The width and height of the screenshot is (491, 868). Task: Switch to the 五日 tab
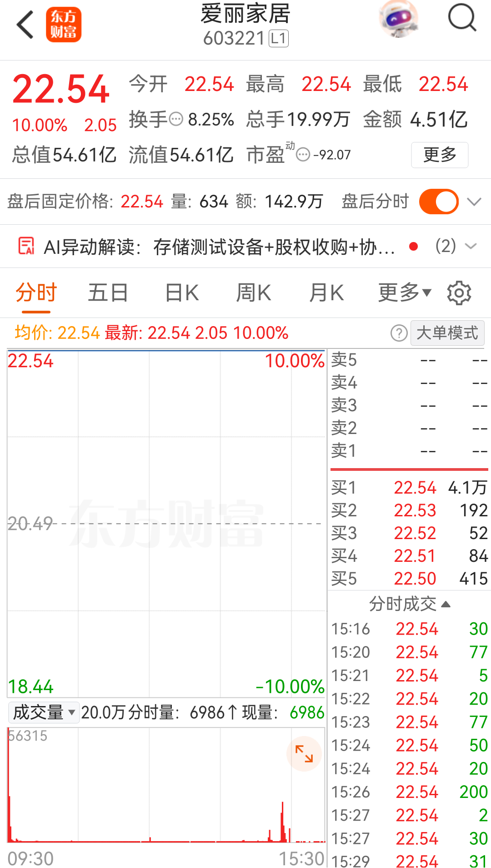(x=108, y=293)
